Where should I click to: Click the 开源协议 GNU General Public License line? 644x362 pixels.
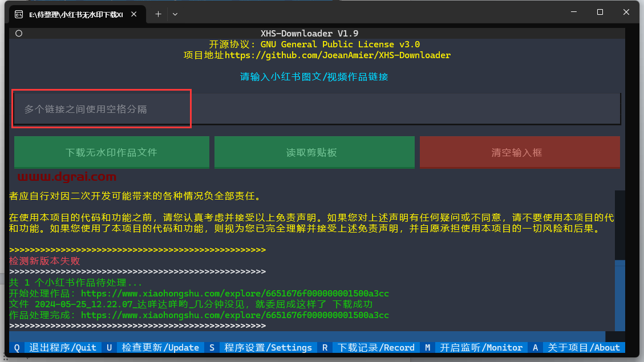tap(314, 44)
